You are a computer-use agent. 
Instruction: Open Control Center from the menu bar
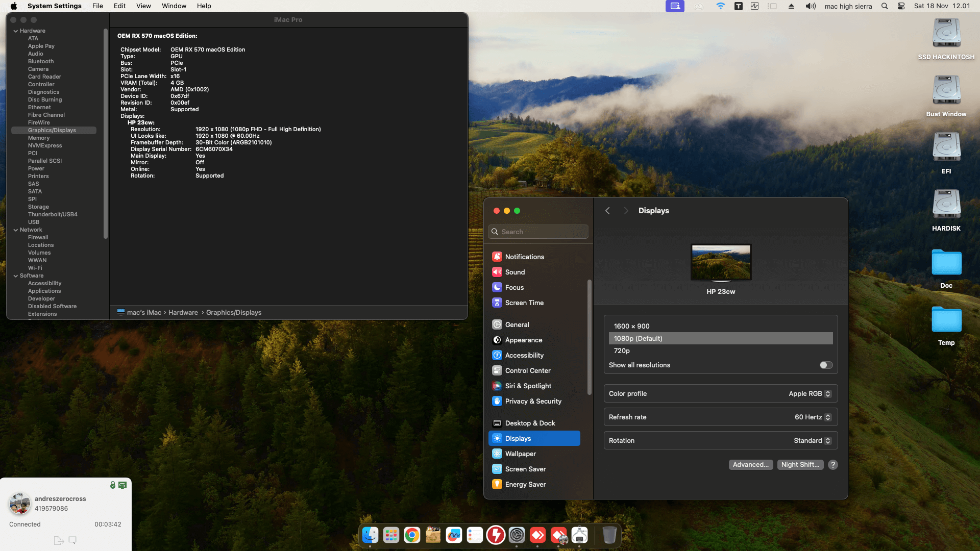(901, 6)
